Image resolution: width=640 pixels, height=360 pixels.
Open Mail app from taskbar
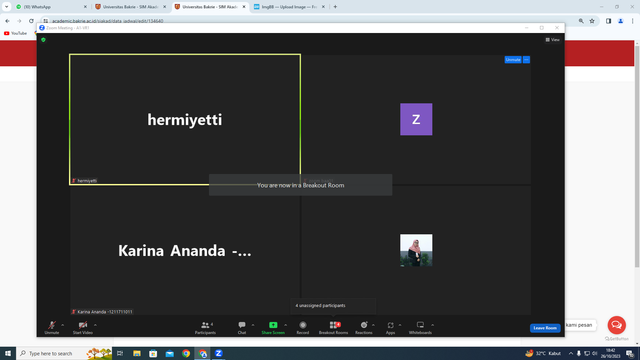(169, 353)
